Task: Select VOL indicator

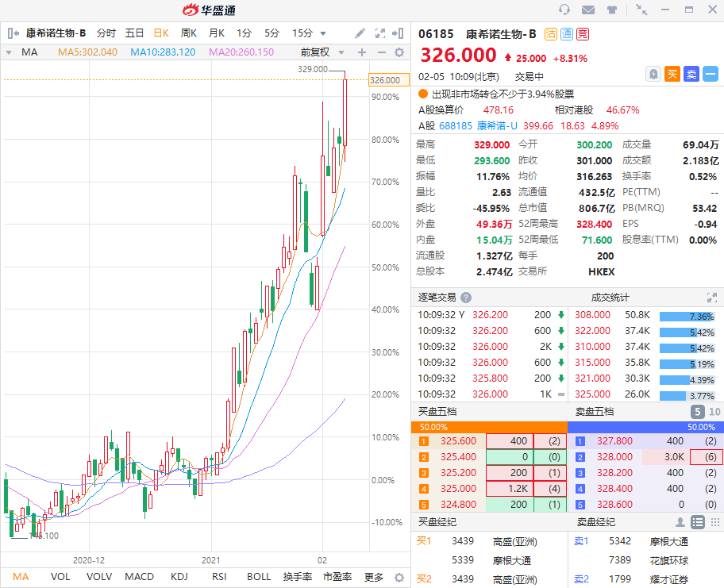Action: tap(60, 577)
